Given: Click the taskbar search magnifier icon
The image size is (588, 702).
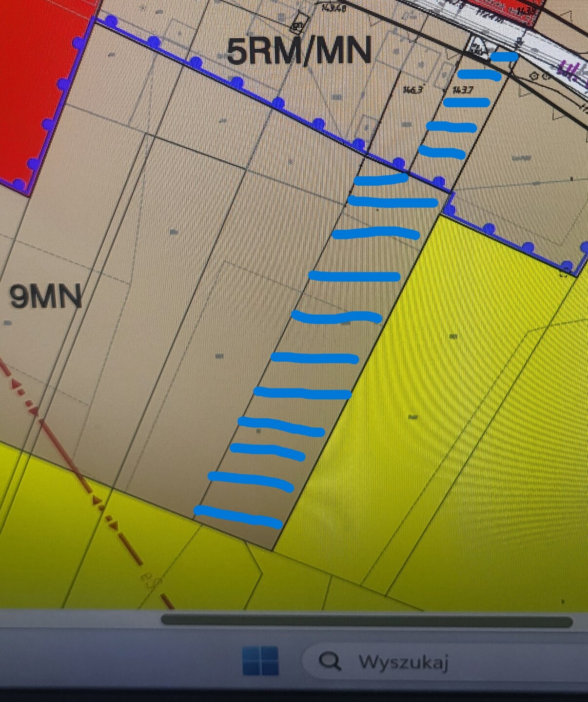Looking at the screenshot, I should [x=330, y=662].
